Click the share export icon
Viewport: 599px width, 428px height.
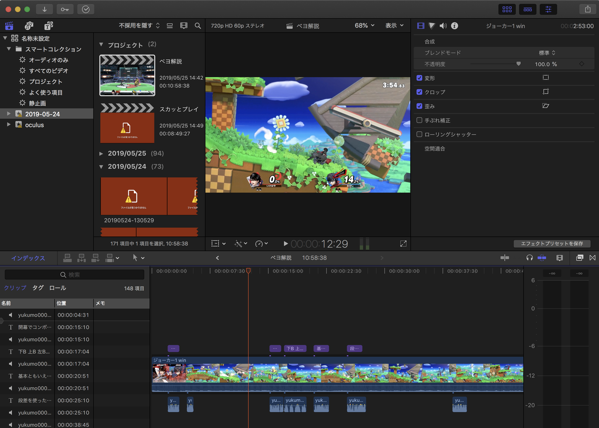pos(588,9)
